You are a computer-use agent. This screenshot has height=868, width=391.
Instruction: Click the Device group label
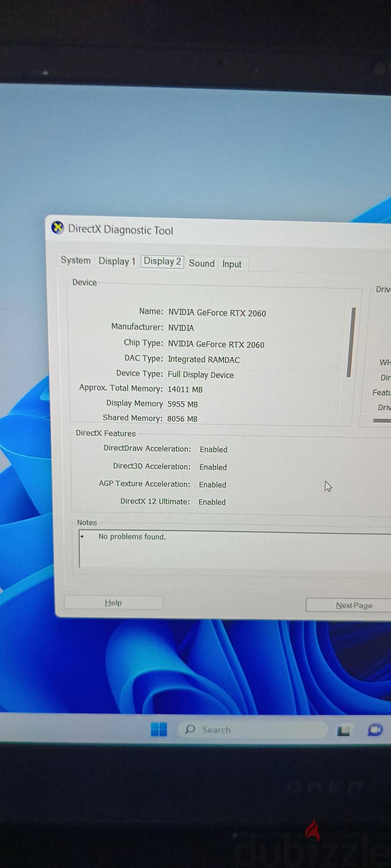pyautogui.click(x=85, y=282)
